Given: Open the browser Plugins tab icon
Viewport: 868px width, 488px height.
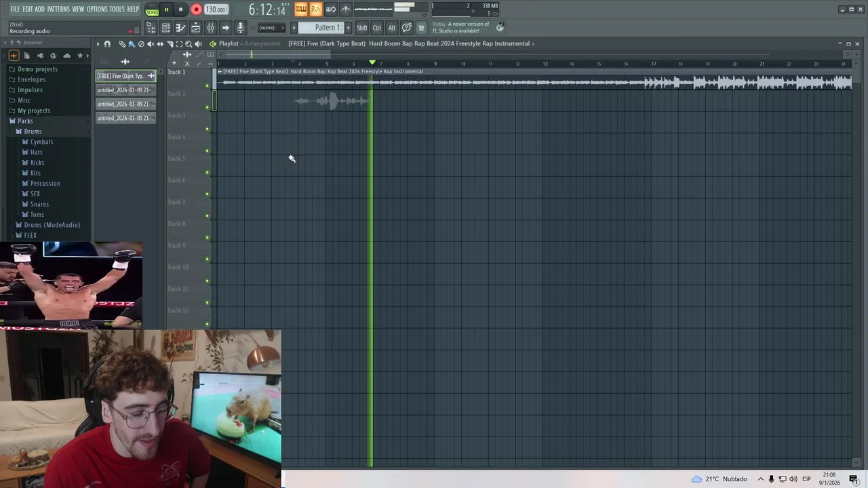Looking at the screenshot, I should click(x=41, y=56).
